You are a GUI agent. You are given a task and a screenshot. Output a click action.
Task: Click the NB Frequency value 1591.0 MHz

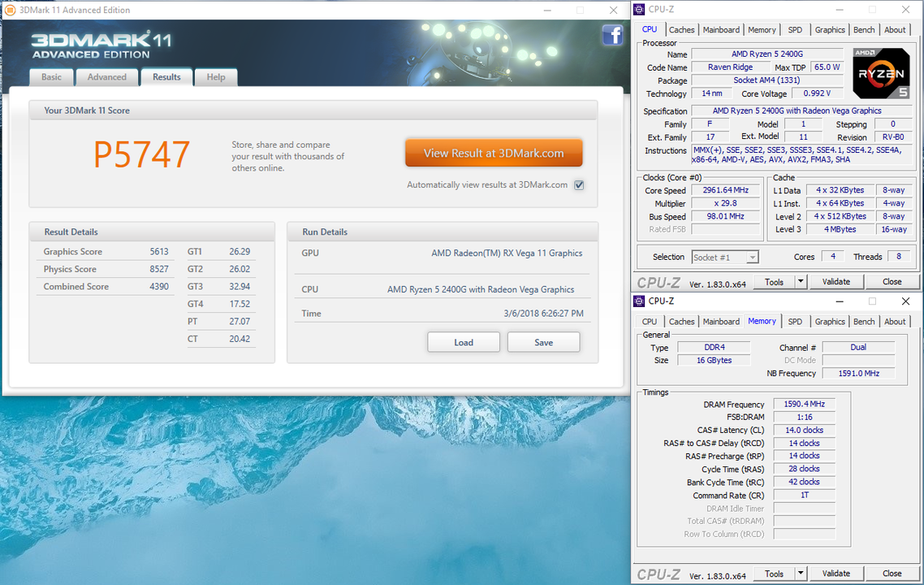click(858, 373)
